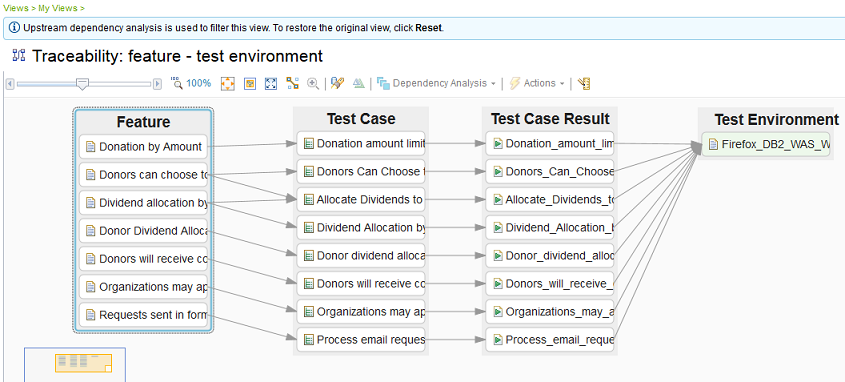
Task: Click the expand-to-full-screen arrows icon
Action: click(x=271, y=84)
